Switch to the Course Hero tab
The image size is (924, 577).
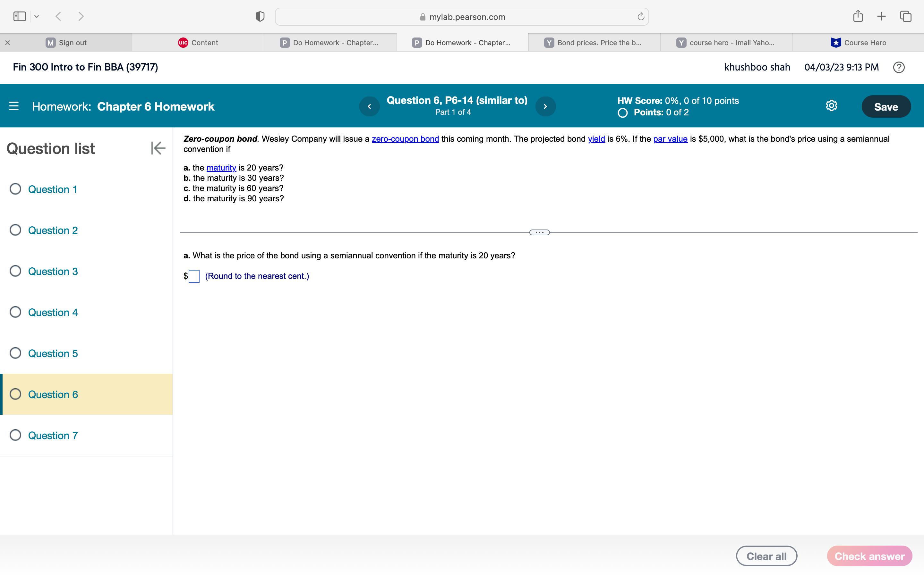tap(858, 42)
